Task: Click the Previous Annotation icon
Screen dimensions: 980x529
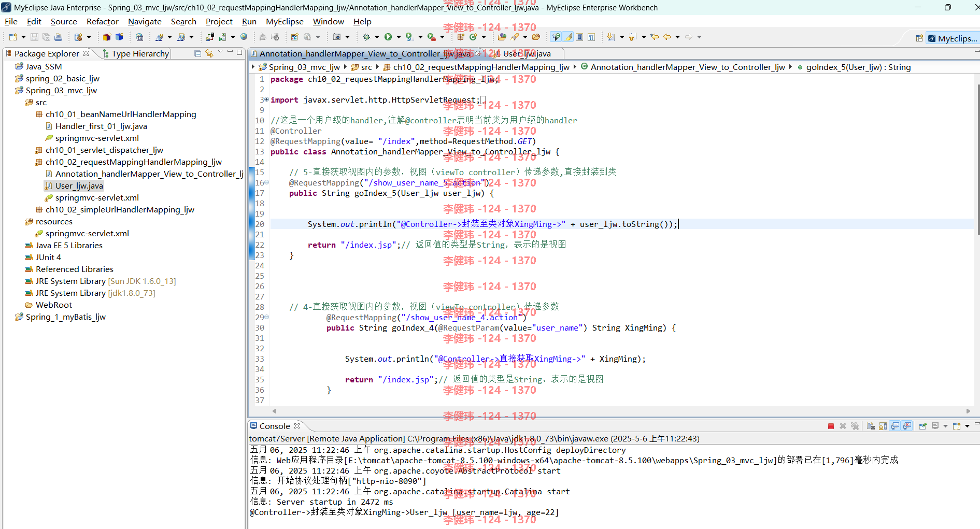Action: [633, 37]
